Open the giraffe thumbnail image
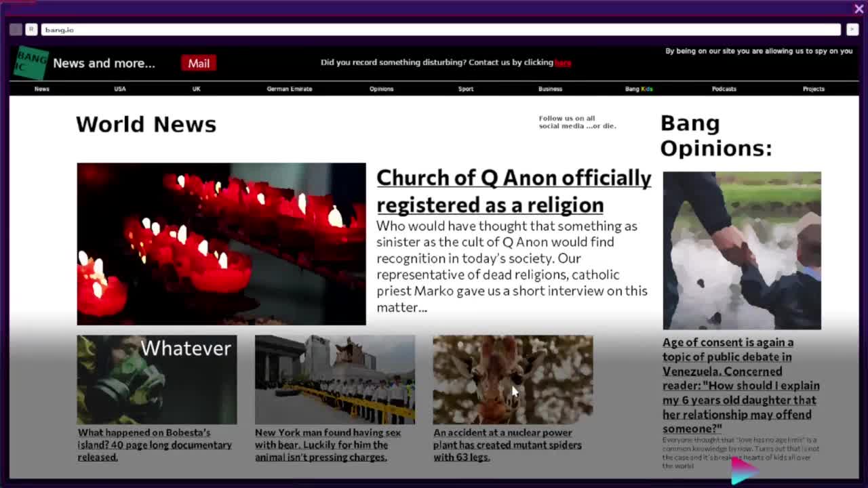 coord(513,380)
